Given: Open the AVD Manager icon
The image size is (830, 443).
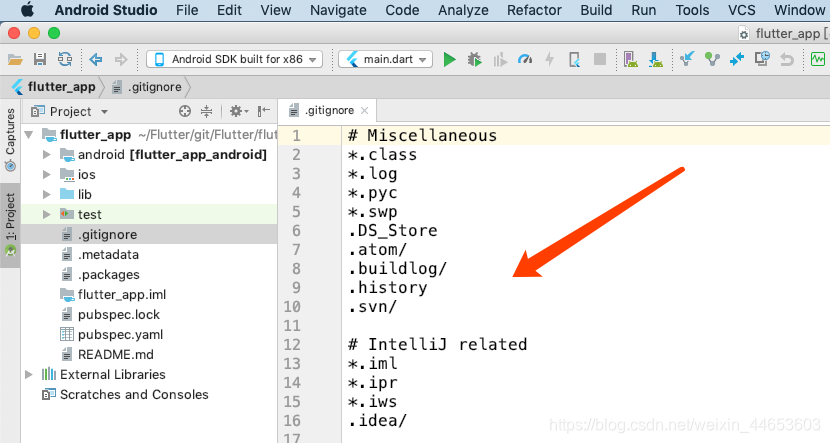Looking at the screenshot, I should (630, 59).
